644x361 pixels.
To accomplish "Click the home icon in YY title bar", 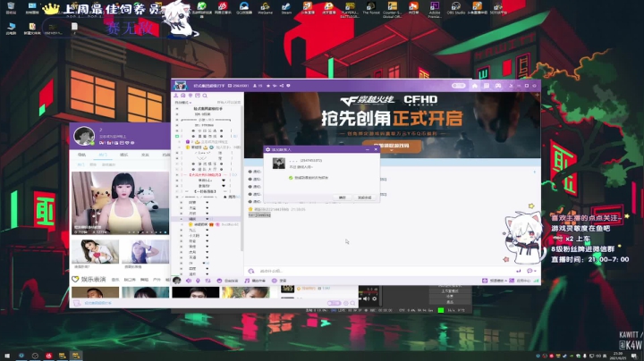I will click(x=475, y=86).
